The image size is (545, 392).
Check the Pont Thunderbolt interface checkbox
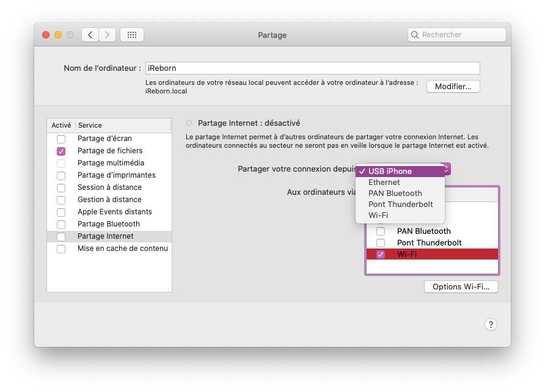pos(380,242)
